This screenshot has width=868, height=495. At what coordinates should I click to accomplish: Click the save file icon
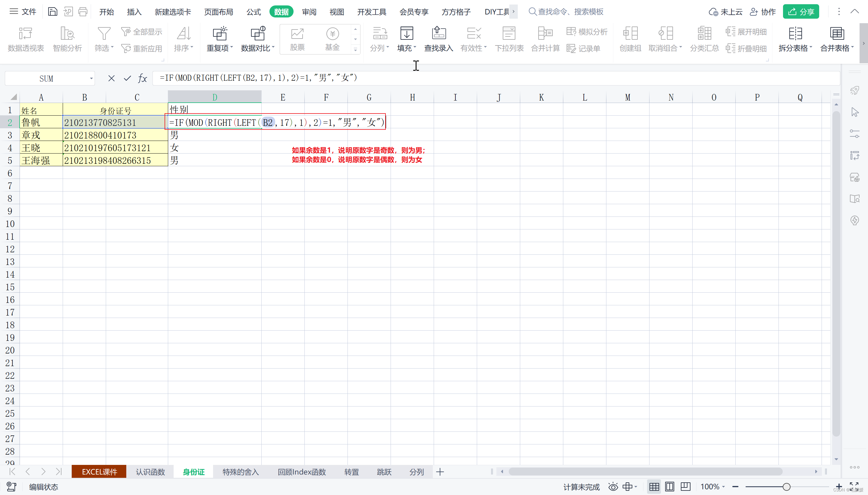tap(52, 12)
